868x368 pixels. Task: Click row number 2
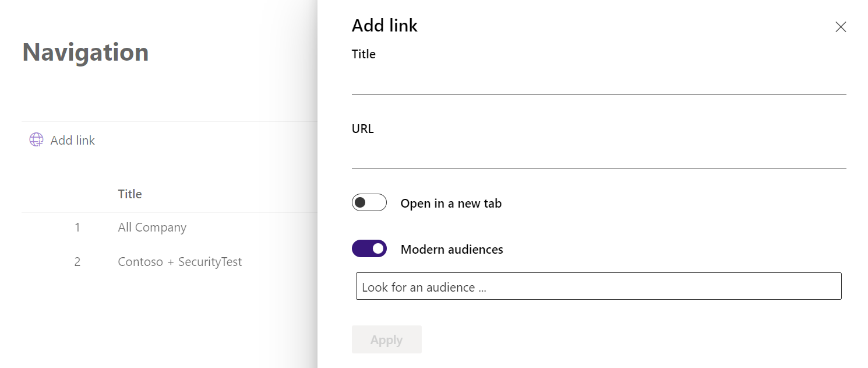77,262
